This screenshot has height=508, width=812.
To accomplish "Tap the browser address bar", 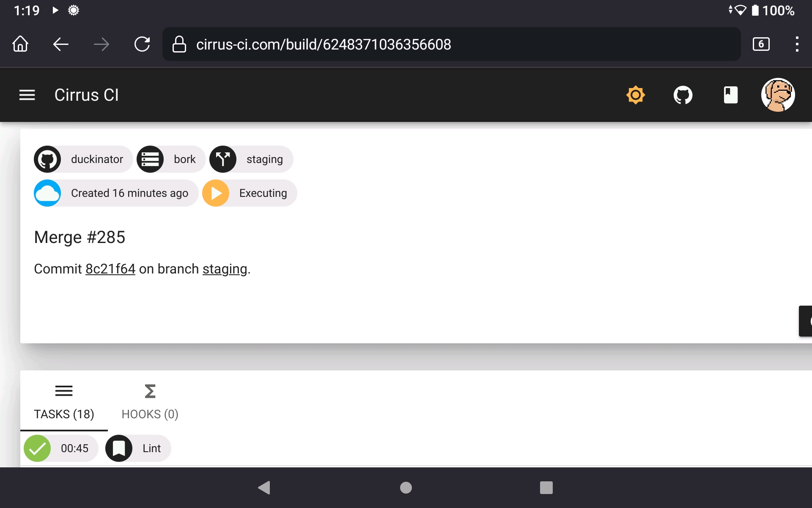I will 381,44.
